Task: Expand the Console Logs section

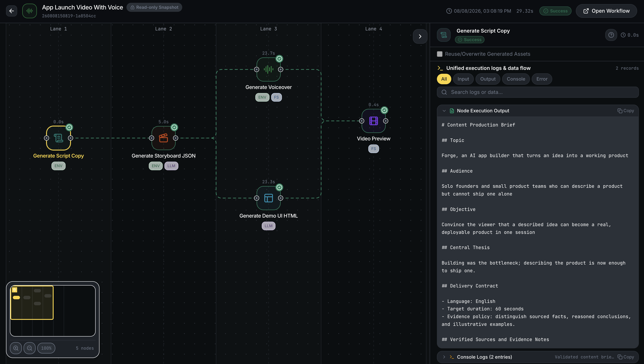Action: click(x=444, y=357)
